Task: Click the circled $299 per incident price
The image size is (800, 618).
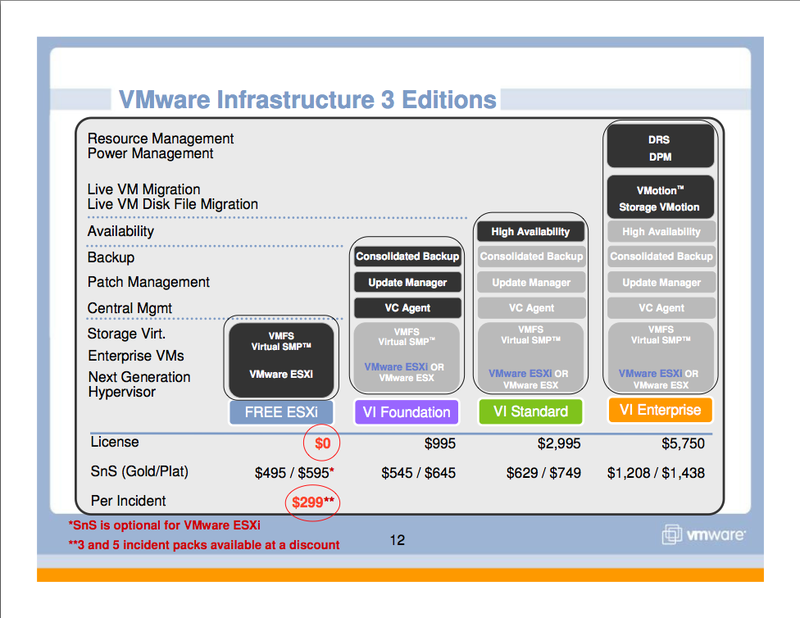Action: [314, 502]
